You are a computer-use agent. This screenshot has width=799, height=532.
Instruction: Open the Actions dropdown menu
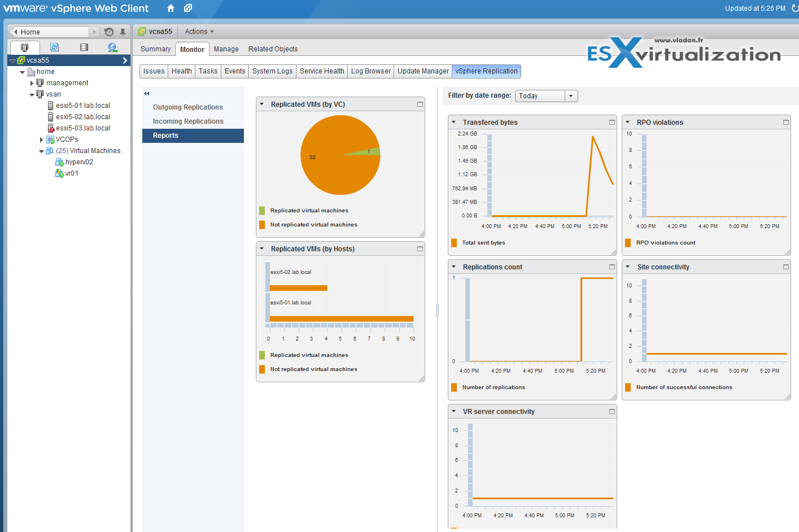point(199,32)
